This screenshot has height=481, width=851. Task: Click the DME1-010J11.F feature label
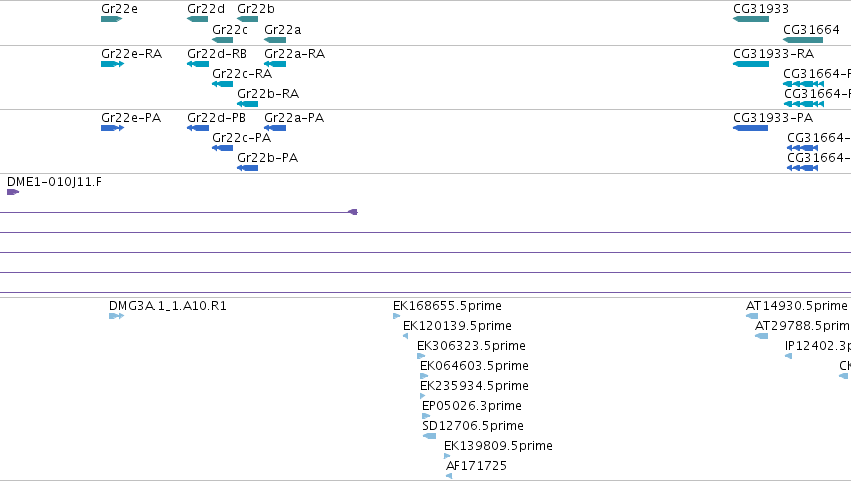[x=54, y=182]
